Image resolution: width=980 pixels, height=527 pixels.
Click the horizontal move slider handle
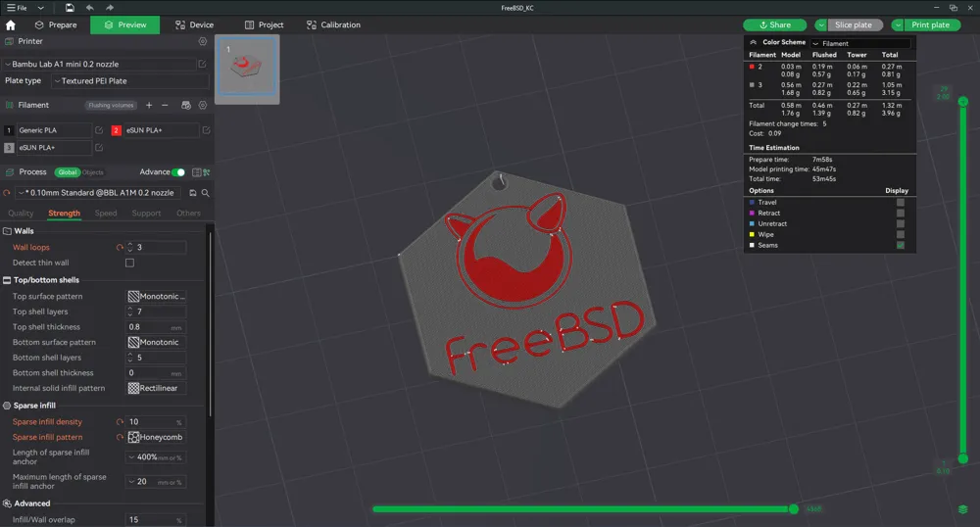coord(794,509)
